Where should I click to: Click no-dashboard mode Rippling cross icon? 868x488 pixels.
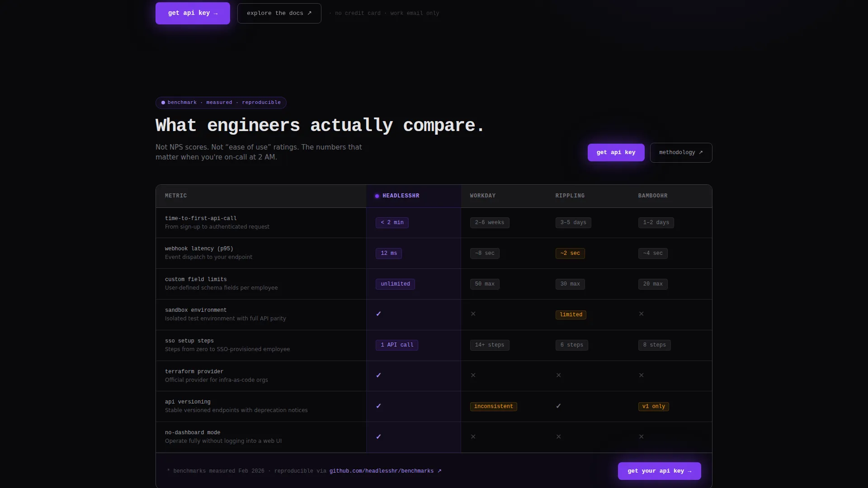point(558,437)
